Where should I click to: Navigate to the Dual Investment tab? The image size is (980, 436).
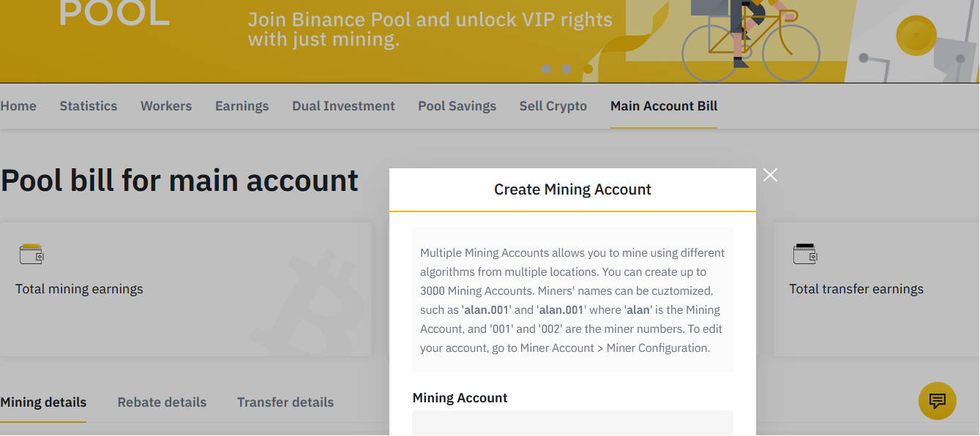(x=343, y=106)
